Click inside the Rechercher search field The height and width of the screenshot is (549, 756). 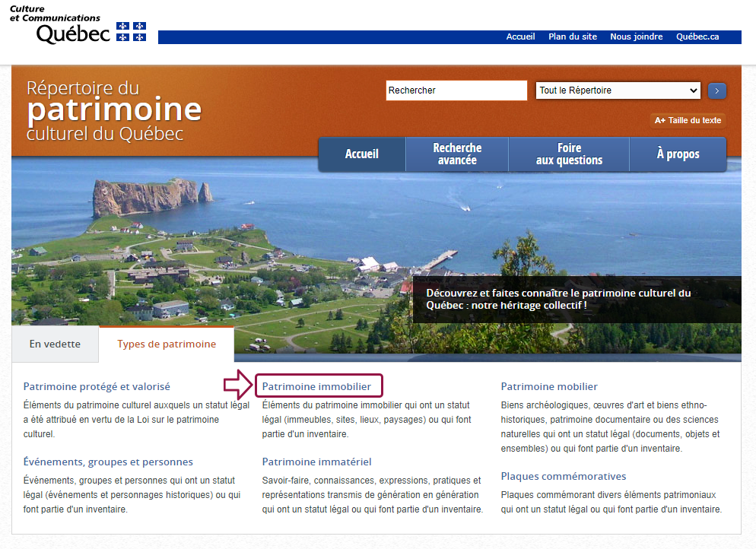click(x=456, y=90)
